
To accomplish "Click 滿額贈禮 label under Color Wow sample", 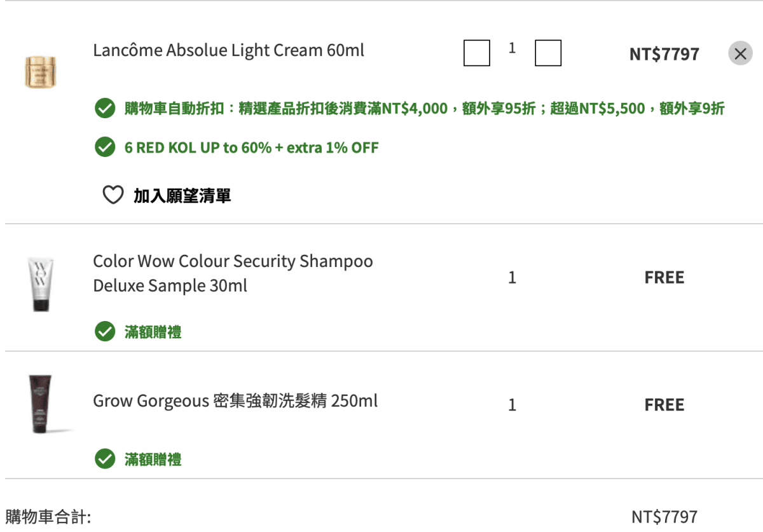I will click(153, 332).
